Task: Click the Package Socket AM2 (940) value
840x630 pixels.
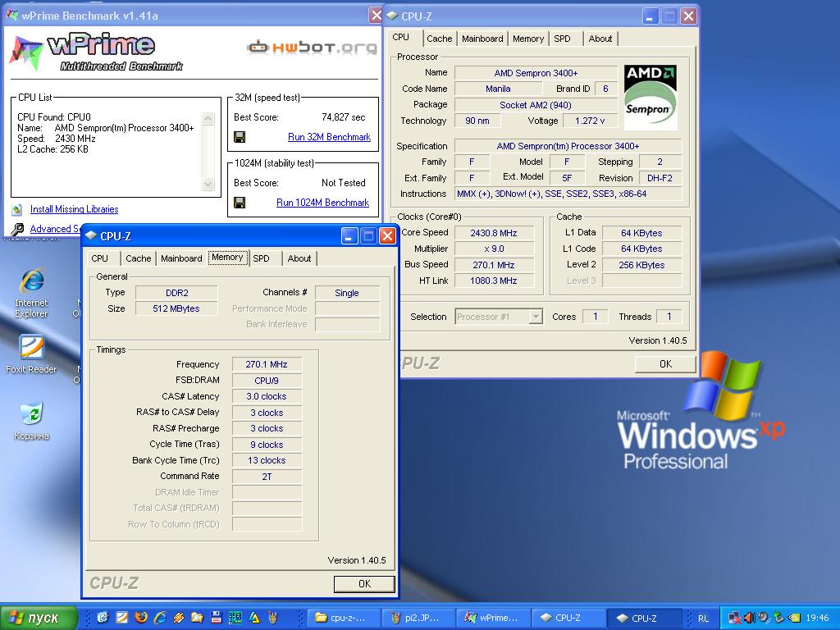Action: pos(536,105)
